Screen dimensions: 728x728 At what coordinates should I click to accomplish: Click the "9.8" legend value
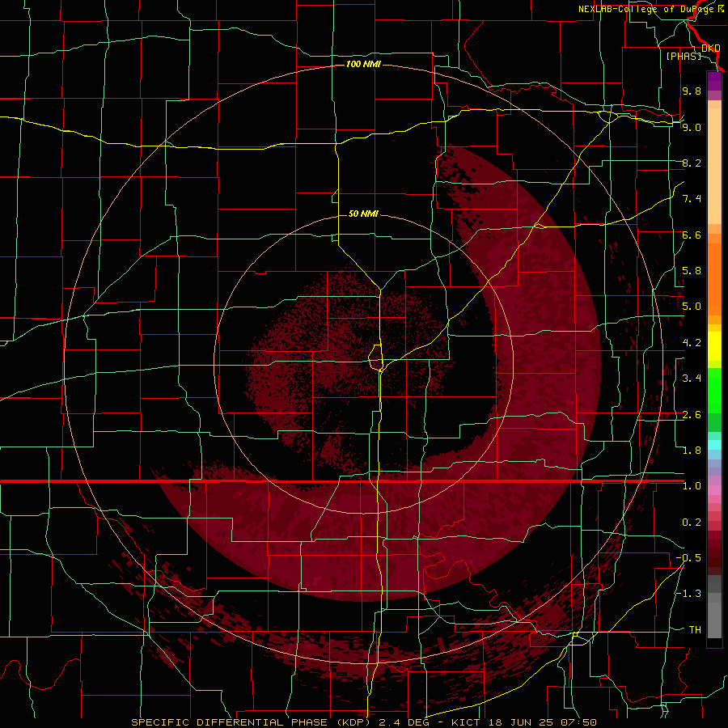coord(692,91)
